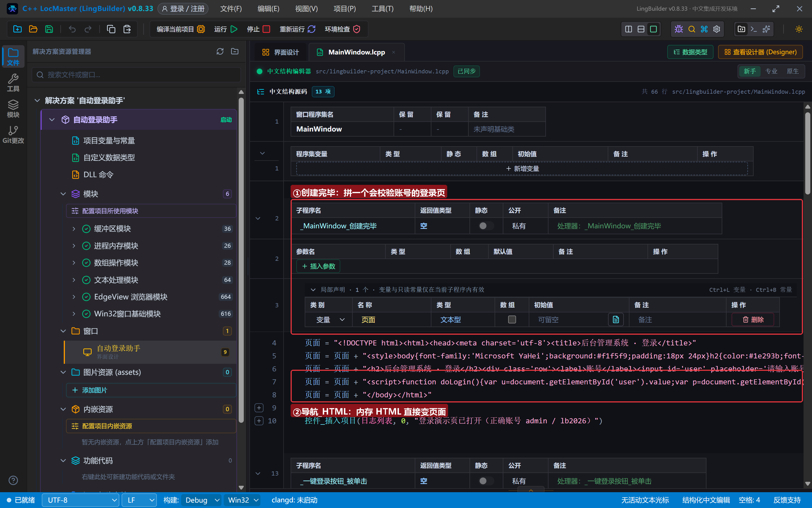Image resolution: width=812 pixels, height=508 pixels.
Task: Open the help question mark icon
Action: click(13, 480)
